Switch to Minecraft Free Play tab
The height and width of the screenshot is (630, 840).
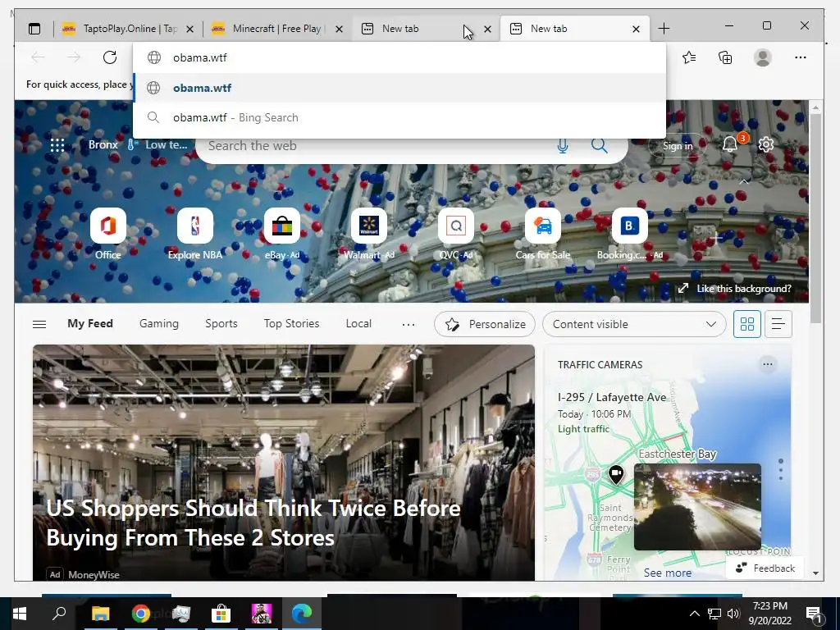coord(277,29)
